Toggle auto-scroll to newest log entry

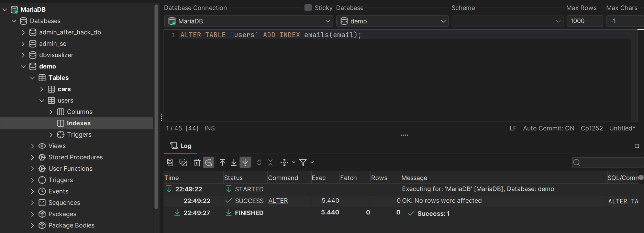click(x=245, y=162)
